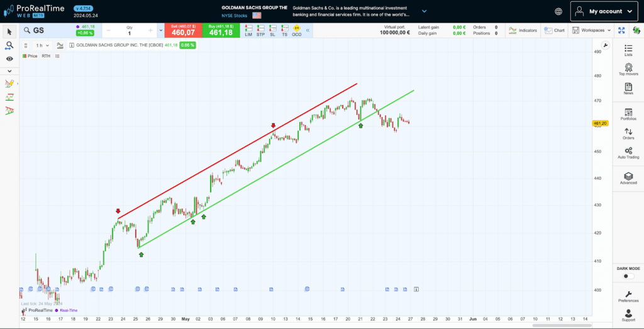644x329 pixels.
Task: Open the pencil drawing tools
Action: [9, 84]
